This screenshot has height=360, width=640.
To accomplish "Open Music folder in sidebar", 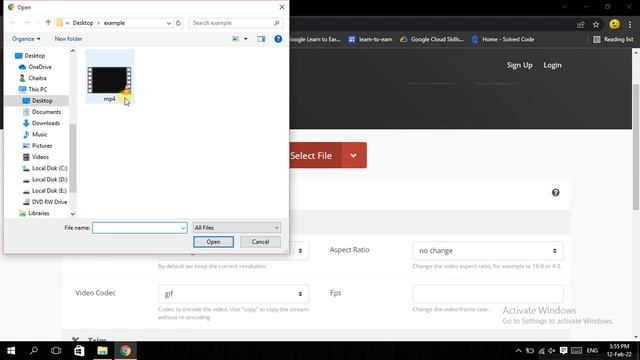I will (40, 134).
